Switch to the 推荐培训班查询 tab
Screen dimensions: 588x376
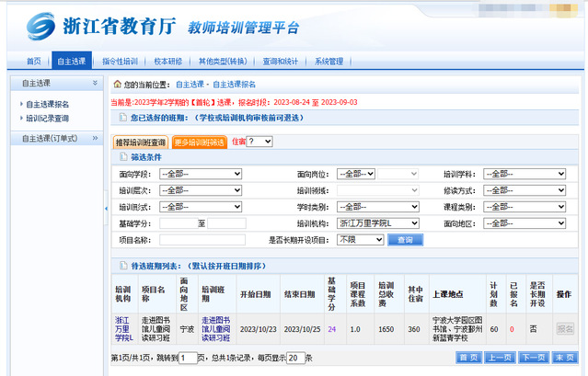pos(141,142)
